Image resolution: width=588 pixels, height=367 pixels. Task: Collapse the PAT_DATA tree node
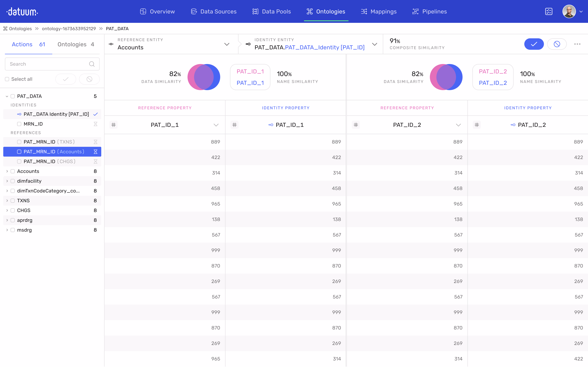[x=7, y=96]
